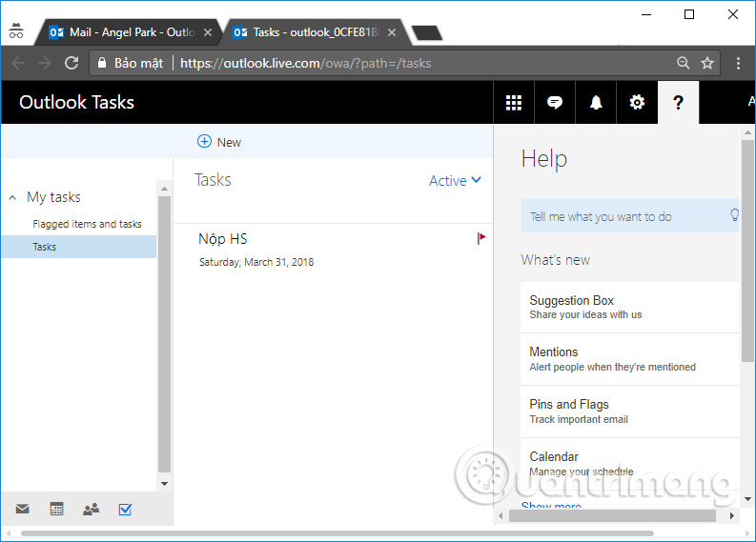756x542 pixels.
Task: Click the Help panel vertical scrollbar thumb
Action: point(747,251)
